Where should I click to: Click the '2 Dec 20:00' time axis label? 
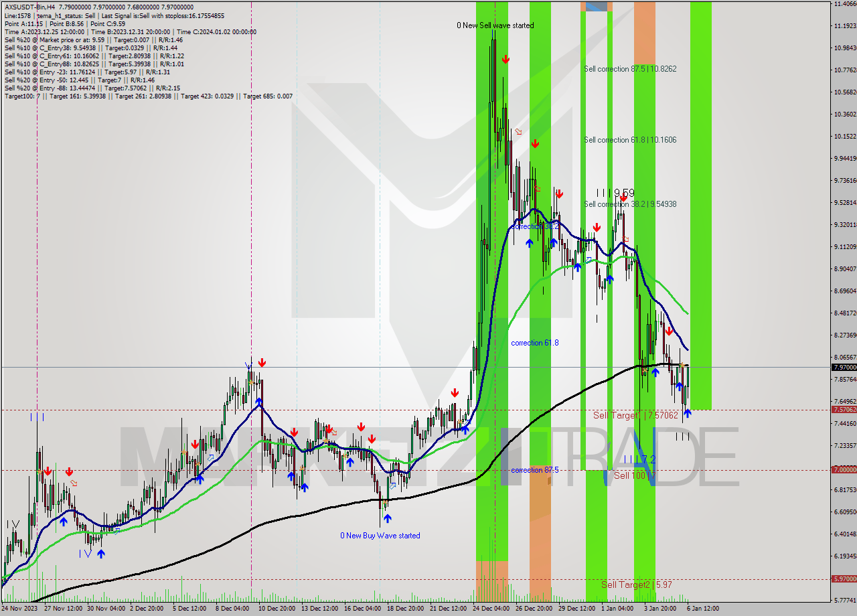click(147, 609)
